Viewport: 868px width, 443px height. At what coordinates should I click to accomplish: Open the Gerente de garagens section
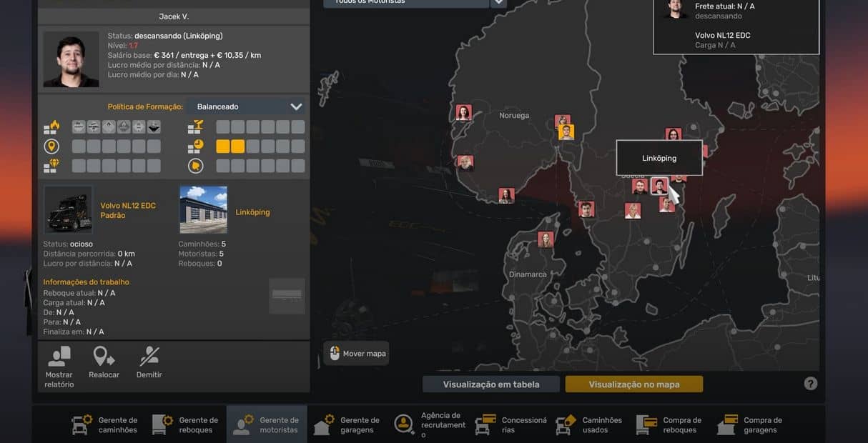(x=348, y=424)
